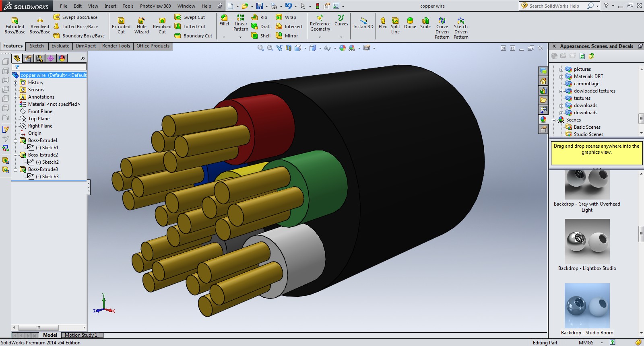Open the Curves dropdown arrow
Screen dimensions: 644x346
point(341,37)
